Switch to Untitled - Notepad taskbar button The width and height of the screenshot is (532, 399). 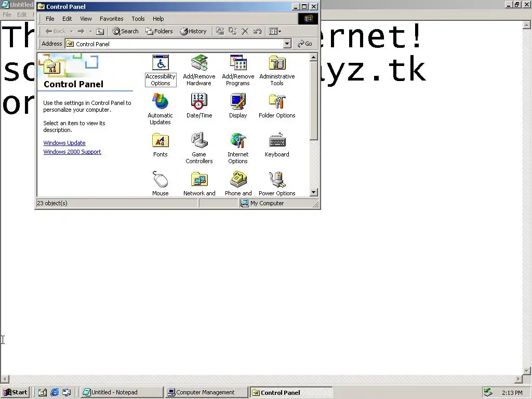[122, 392]
